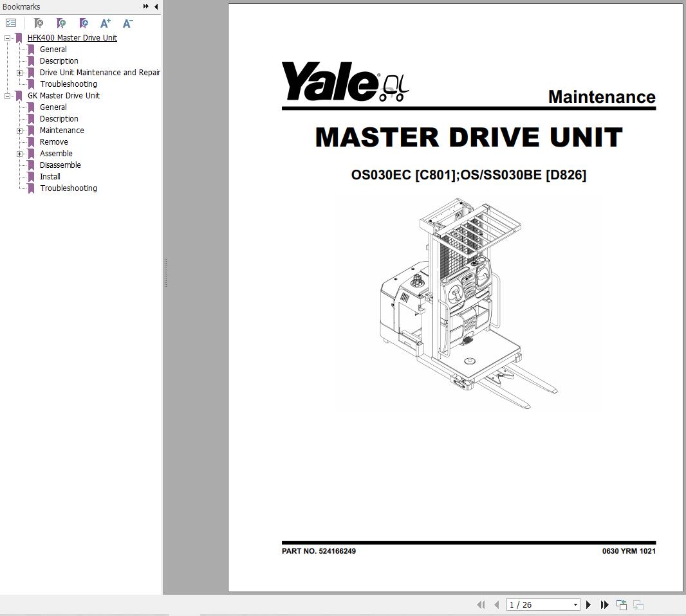Click the Yale logo on the page
Viewport: 686px width, 616px height.
click(x=345, y=81)
